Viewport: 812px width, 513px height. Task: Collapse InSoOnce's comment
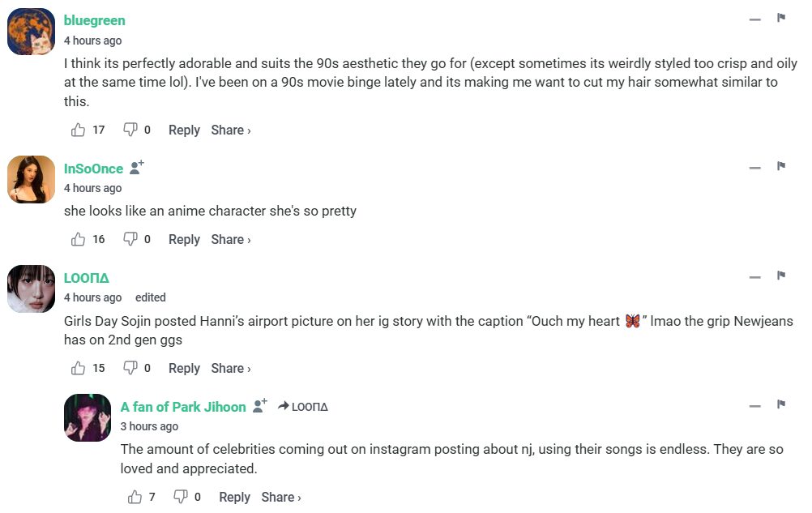[755, 168]
